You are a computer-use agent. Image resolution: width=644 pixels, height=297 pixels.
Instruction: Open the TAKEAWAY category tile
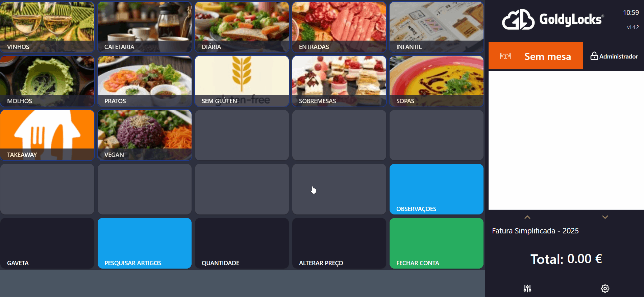47,135
